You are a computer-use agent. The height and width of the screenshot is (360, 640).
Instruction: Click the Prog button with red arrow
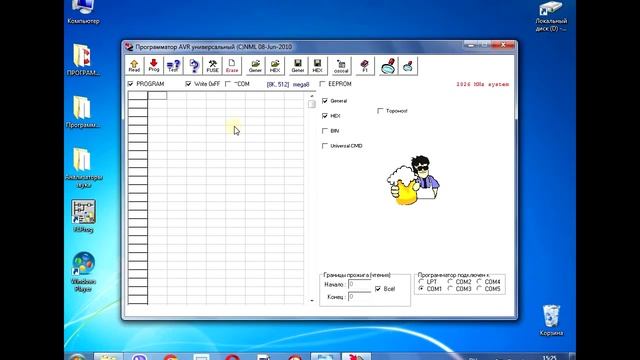[154, 66]
